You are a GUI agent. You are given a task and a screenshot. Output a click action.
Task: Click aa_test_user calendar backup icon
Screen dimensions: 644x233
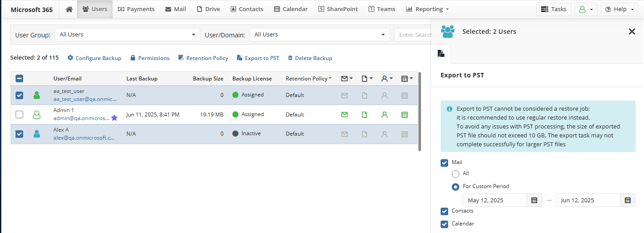[x=405, y=95]
